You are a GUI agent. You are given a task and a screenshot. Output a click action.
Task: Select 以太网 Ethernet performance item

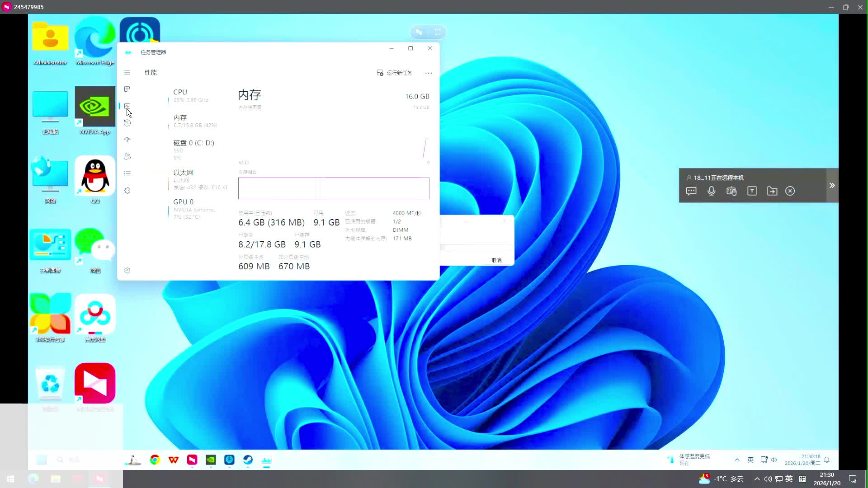[x=194, y=179]
